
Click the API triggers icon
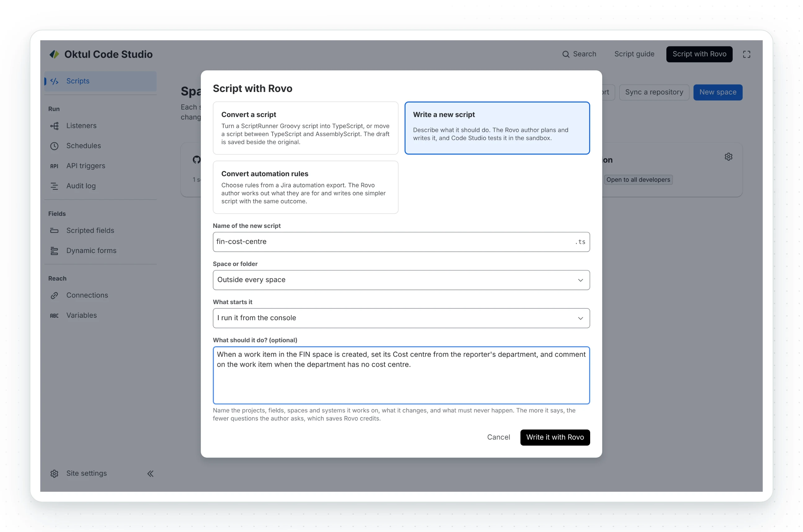pos(54,166)
